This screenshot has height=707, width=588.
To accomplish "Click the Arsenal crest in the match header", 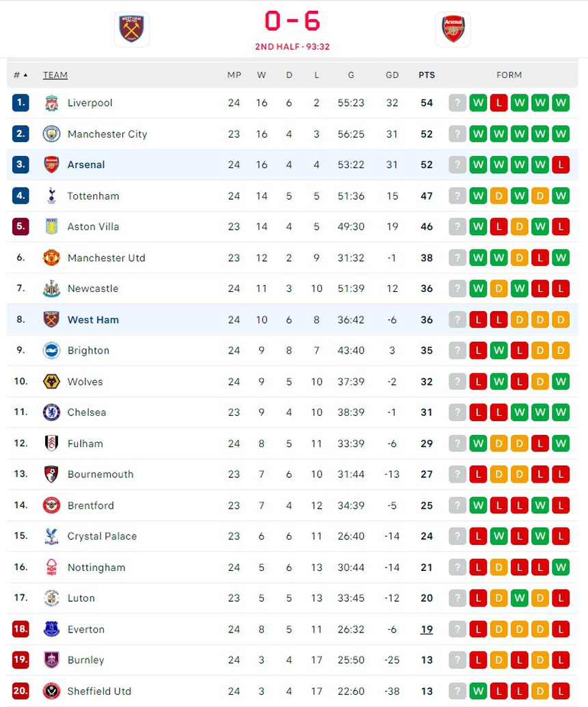I will tap(453, 29).
